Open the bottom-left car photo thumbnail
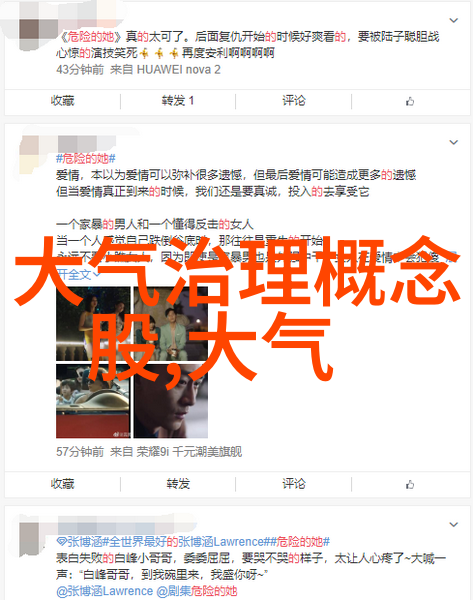Screen dimensions: 473x600 point(93,401)
